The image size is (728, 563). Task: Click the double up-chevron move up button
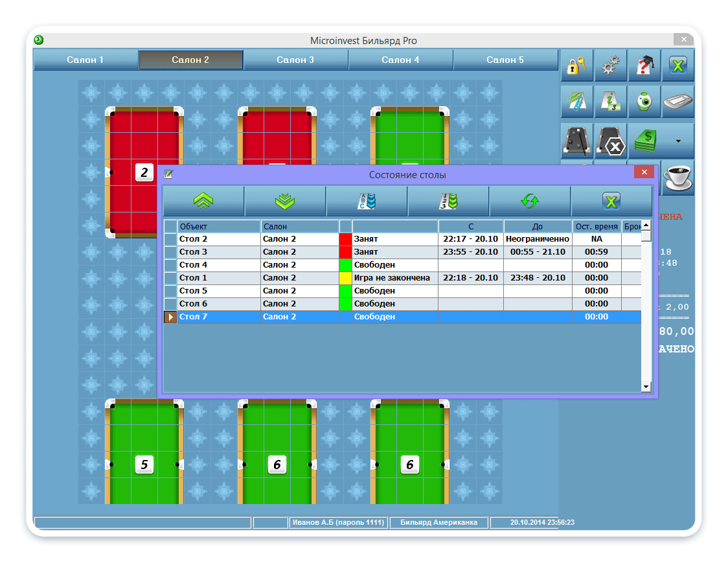pyautogui.click(x=203, y=201)
